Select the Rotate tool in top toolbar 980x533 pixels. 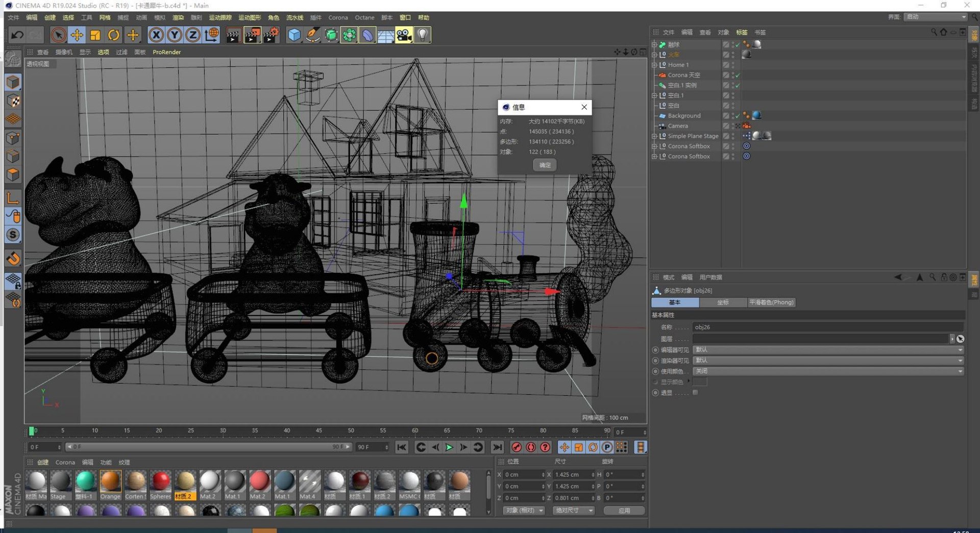(113, 35)
